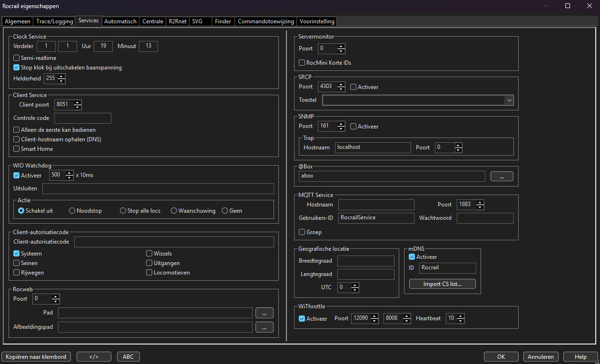The height and width of the screenshot is (364, 600).
Task: Open the @Box path browse button
Action: (502, 177)
